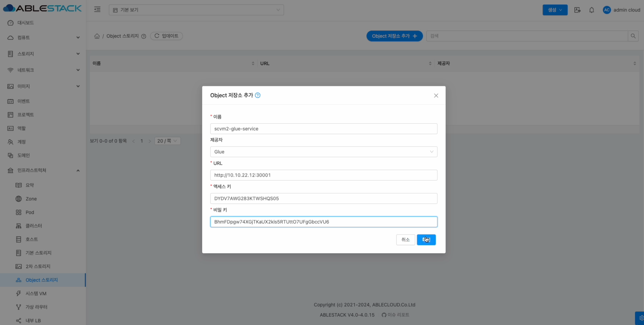Open the settings gear tab on the screen edge
The image size is (644, 325).
click(x=640, y=318)
